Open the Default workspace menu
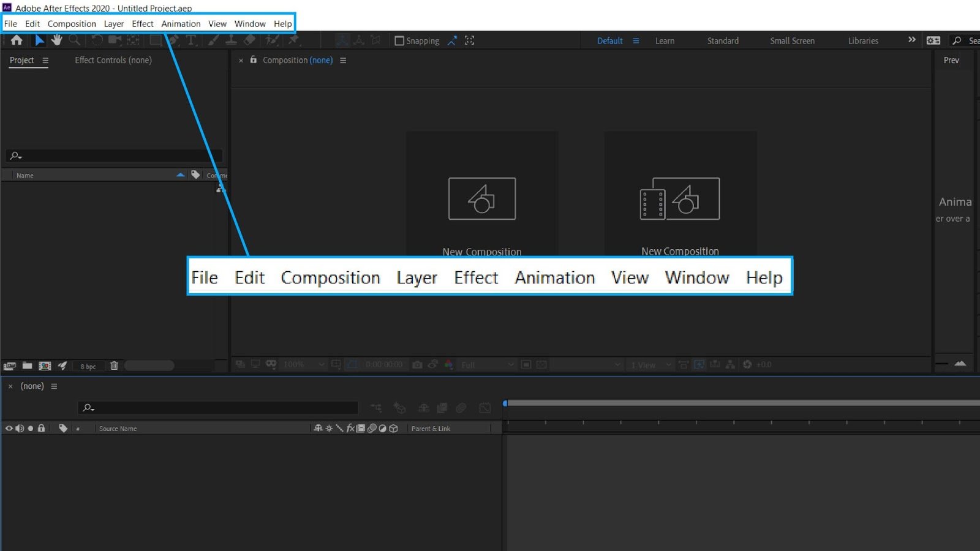 coord(636,41)
